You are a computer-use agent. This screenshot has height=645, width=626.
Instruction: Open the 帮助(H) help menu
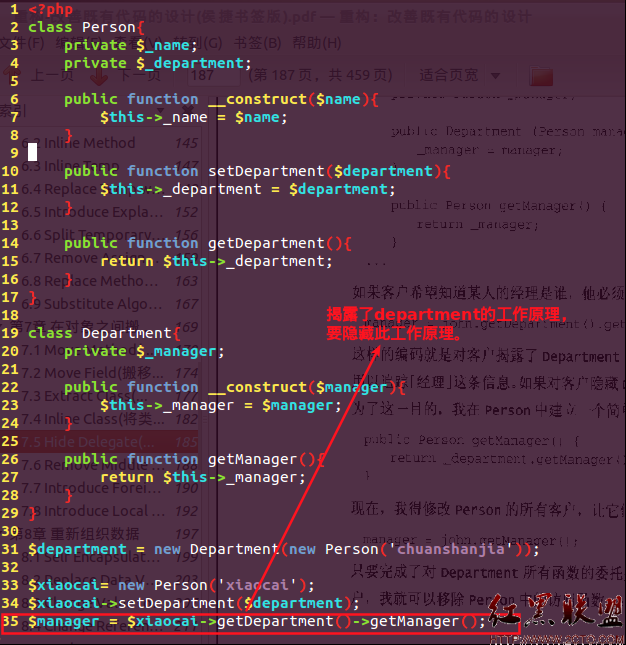(317, 43)
